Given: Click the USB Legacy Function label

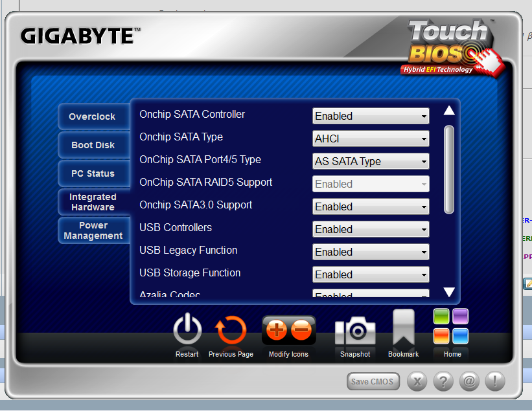Looking at the screenshot, I should [189, 250].
